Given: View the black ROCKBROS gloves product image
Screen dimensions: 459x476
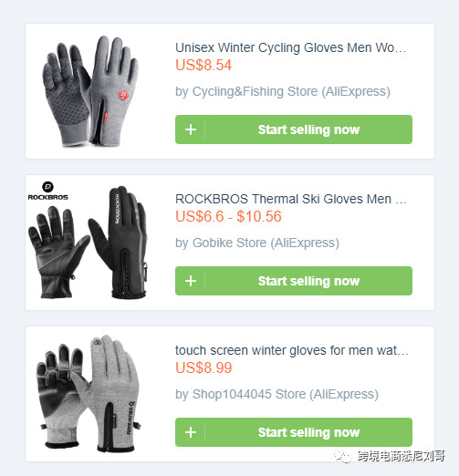Looking at the screenshot, I should (x=88, y=243).
